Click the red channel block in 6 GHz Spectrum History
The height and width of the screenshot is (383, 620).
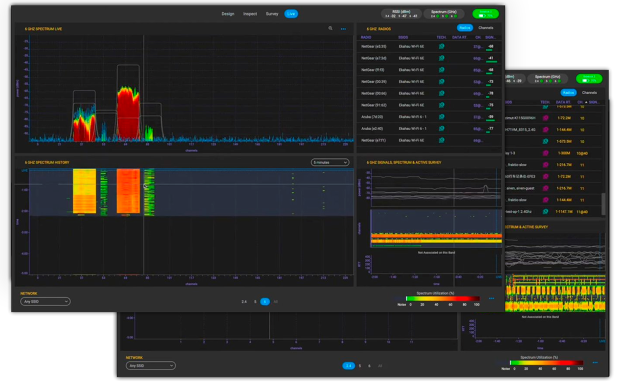pyautogui.click(x=128, y=191)
